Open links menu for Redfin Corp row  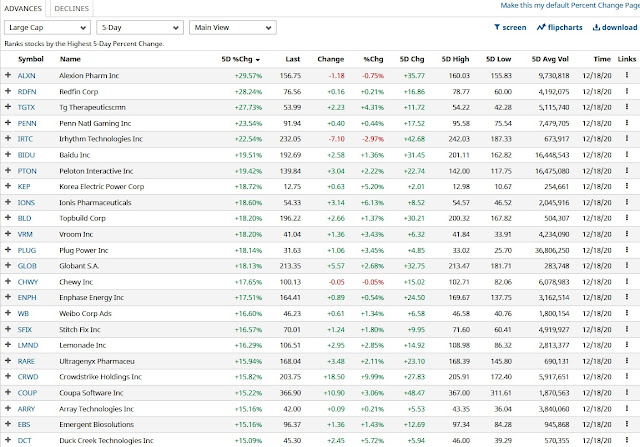click(x=627, y=91)
